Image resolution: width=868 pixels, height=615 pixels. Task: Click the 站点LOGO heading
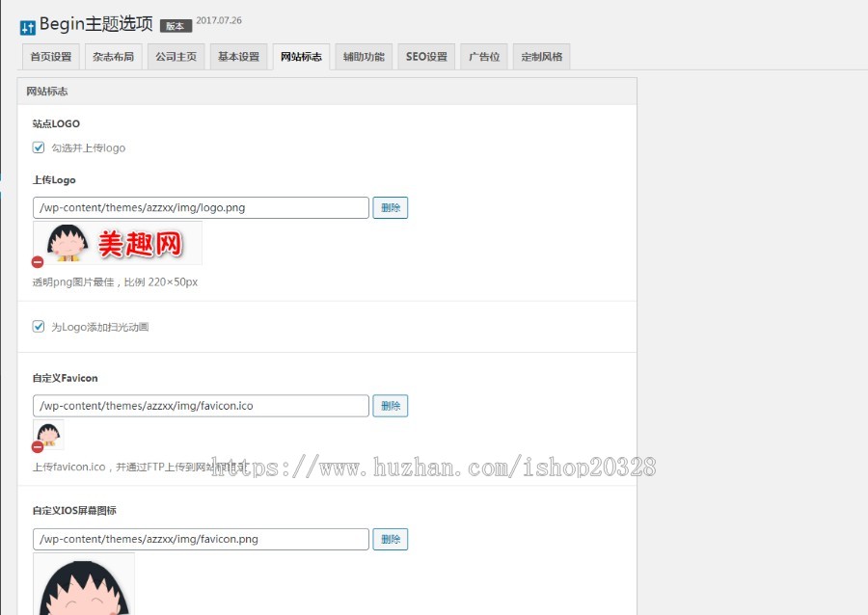(56, 124)
